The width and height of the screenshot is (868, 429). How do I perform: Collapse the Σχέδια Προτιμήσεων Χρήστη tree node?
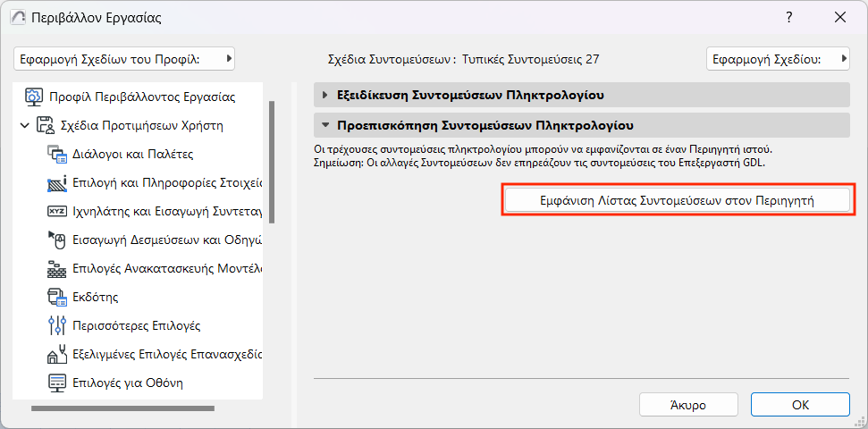click(x=23, y=125)
